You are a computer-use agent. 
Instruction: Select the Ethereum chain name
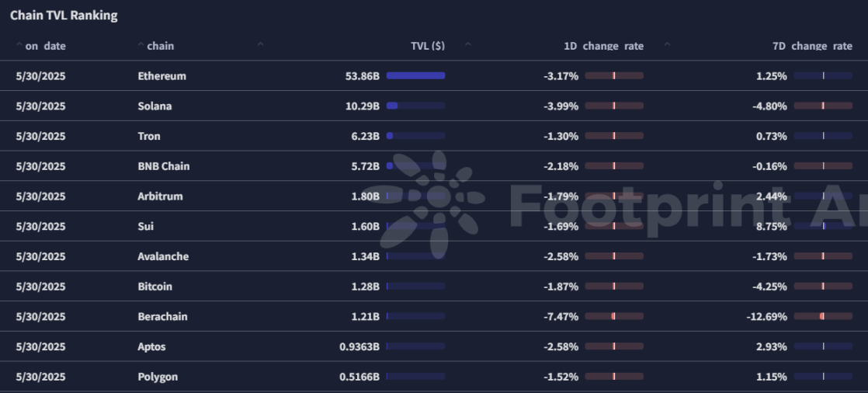161,76
